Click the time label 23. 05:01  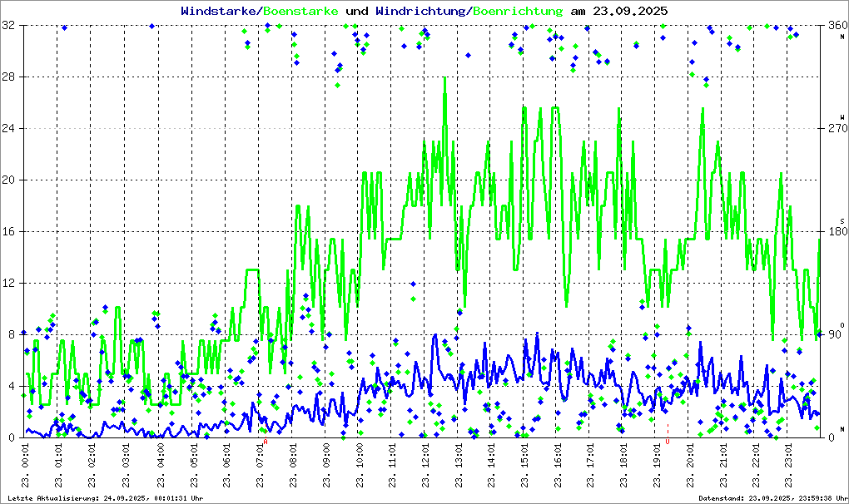192,465
